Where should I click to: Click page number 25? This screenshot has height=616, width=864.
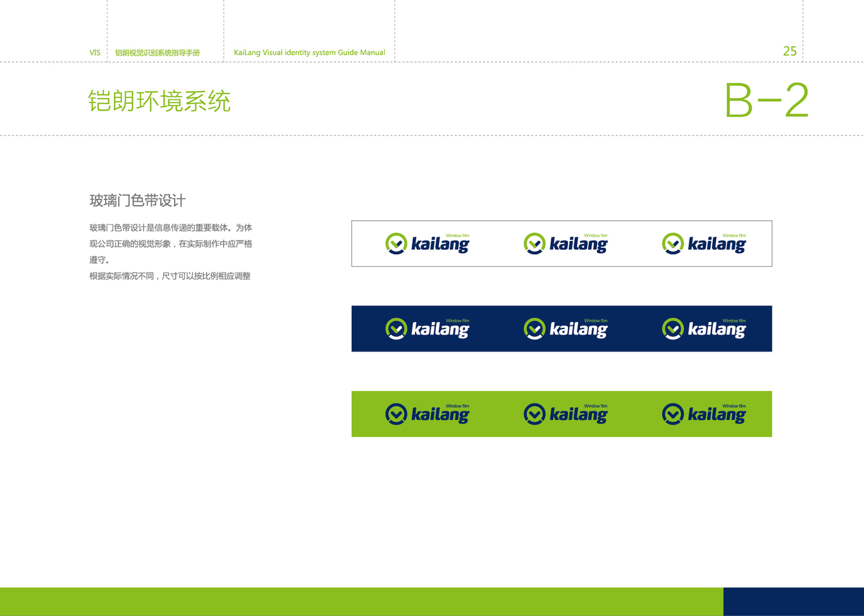click(790, 51)
